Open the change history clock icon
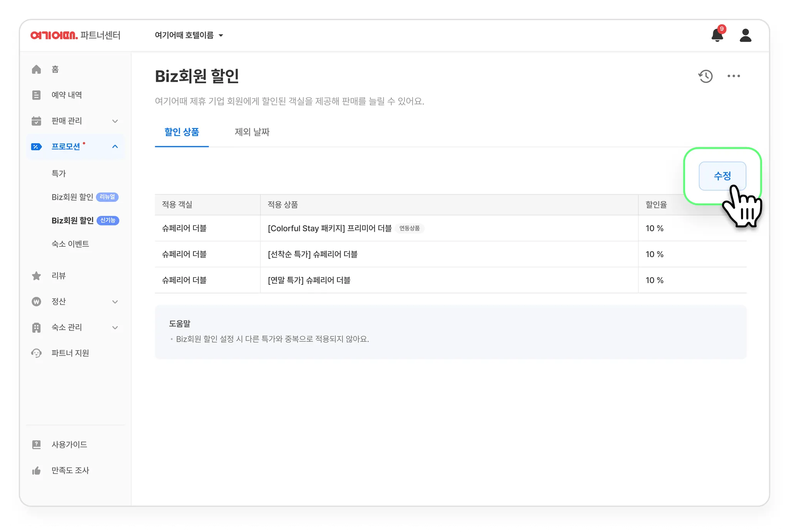 click(705, 76)
